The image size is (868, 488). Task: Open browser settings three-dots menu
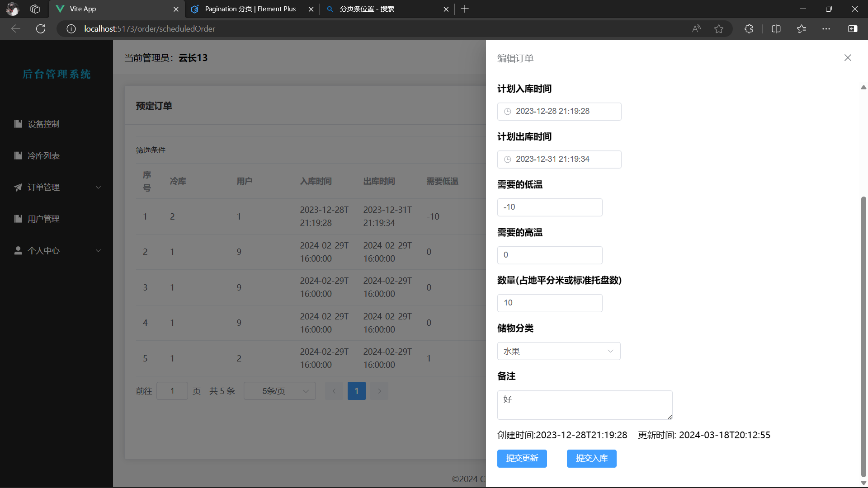[x=826, y=29]
